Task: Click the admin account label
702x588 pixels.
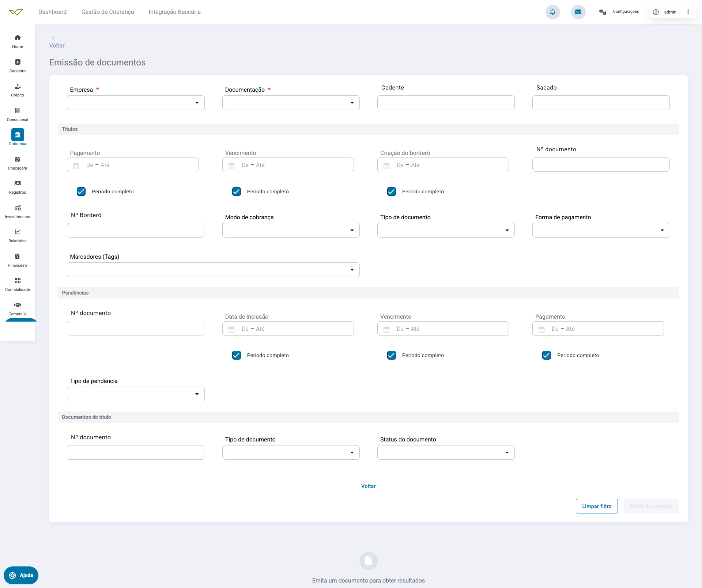Action: click(x=670, y=12)
